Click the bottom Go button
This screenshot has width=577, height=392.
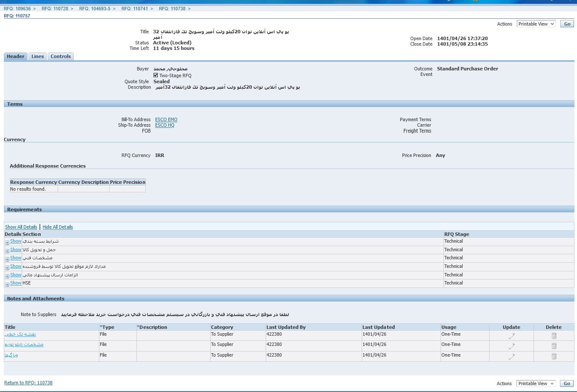pos(567,383)
